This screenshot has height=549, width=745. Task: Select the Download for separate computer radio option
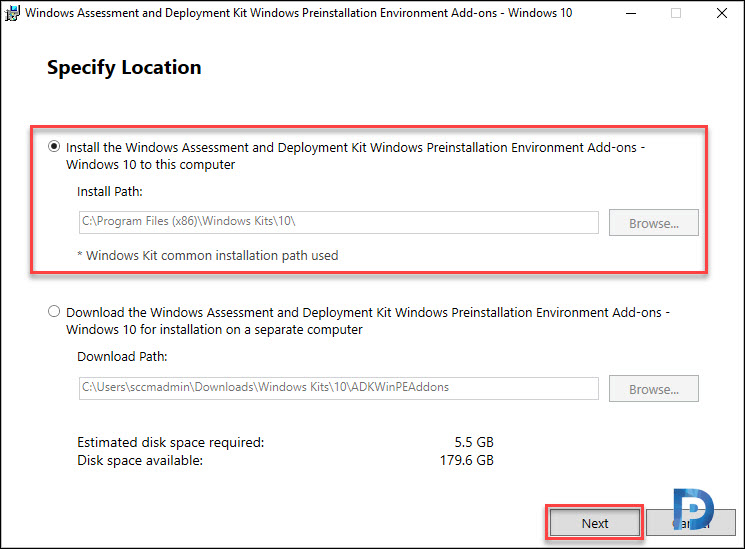tap(54, 311)
